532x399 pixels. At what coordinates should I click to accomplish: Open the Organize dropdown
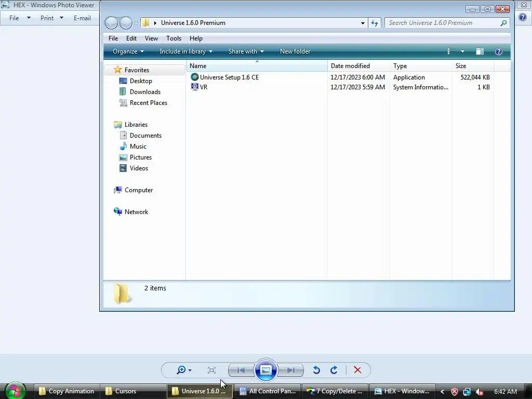[x=128, y=51]
